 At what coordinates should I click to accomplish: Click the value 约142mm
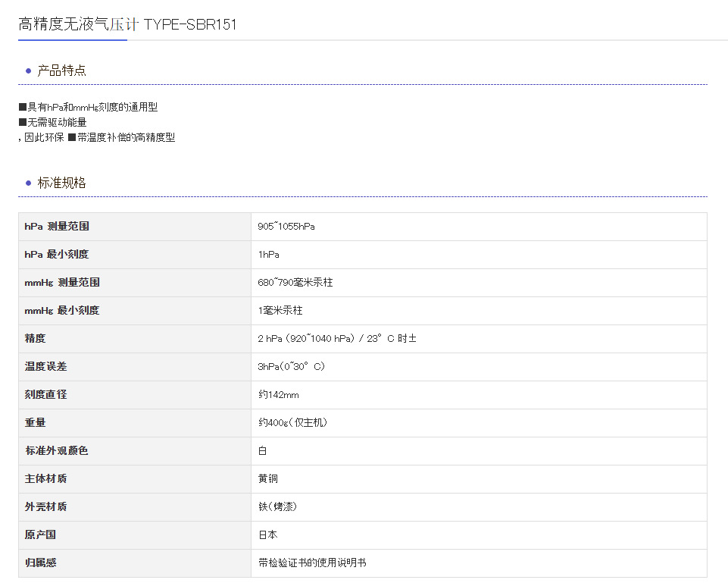(279, 395)
